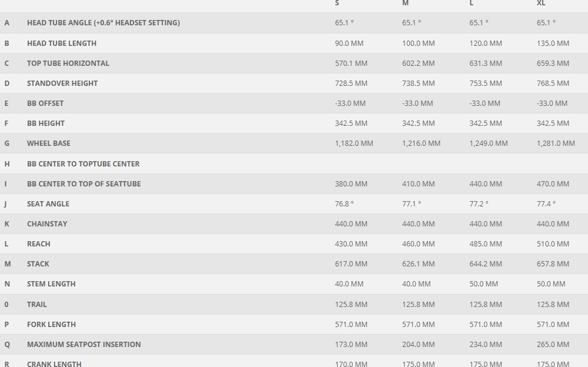The height and width of the screenshot is (367, 588).
Task: Select Top Tube Horizontal value for size M
Action: (x=418, y=63)
